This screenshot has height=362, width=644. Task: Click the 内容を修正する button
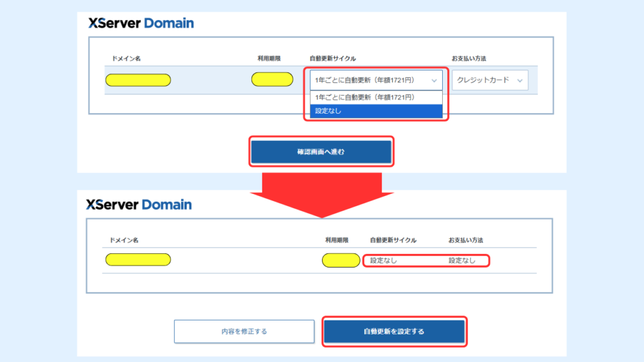coord(244,331)
